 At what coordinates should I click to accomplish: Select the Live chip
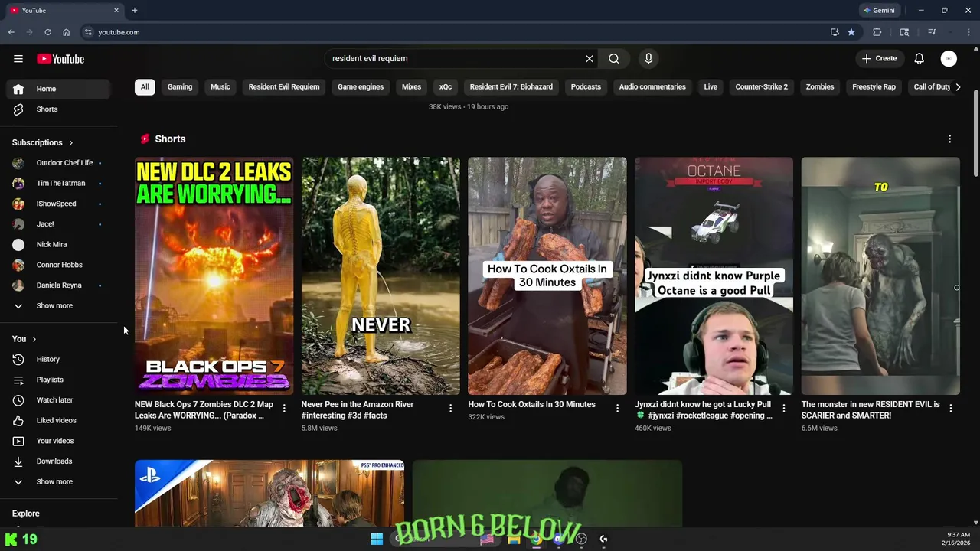coord(710,86)
